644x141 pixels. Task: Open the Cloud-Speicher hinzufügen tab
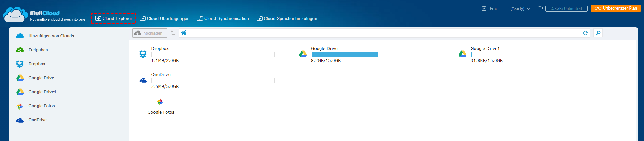click(x=287, y=18)
